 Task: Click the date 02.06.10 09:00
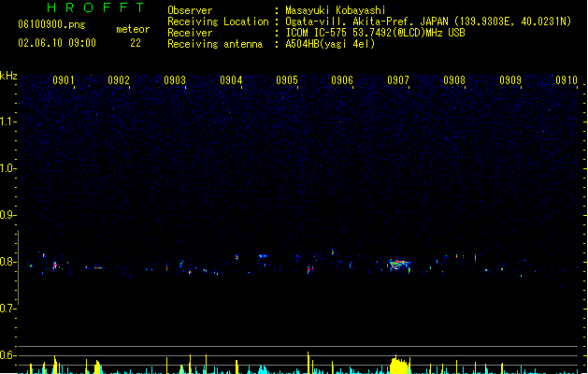click(x=57, y=43)
